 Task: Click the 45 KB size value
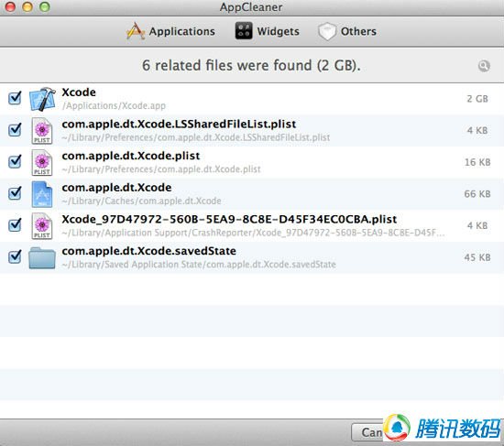coord(477,257)
